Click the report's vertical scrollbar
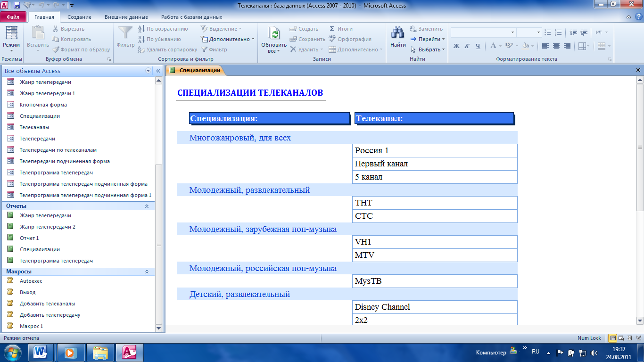This screenshot has height=362, width=644. (640, 199)
